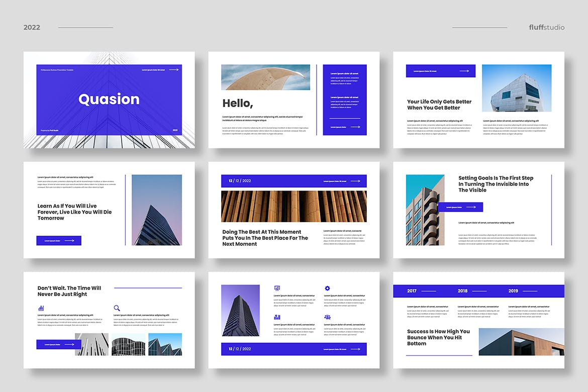
Task: Click the fluffstudio brand name in the header
Action: point(547,27)
